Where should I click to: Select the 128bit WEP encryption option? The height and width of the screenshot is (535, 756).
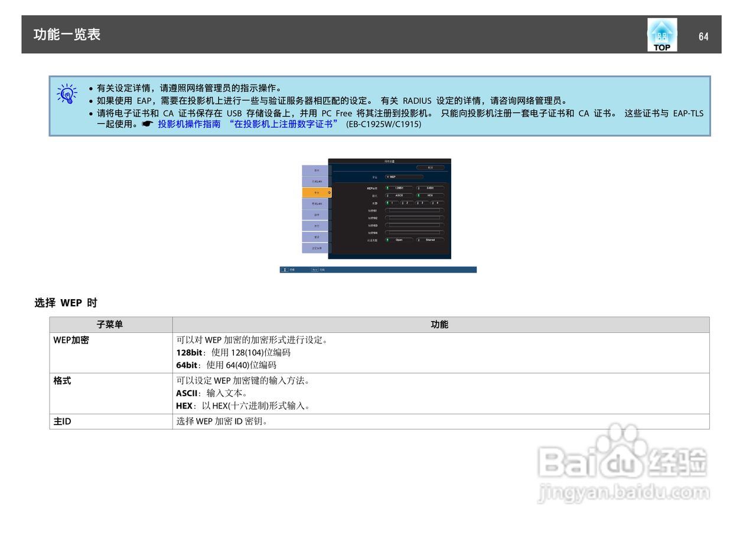pos(399,188)
